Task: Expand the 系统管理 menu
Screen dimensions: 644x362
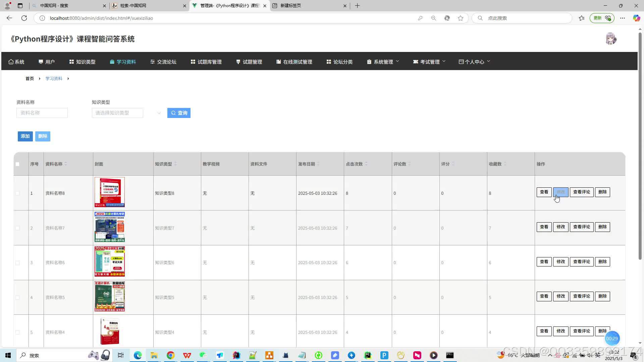Action: point(383,62)
